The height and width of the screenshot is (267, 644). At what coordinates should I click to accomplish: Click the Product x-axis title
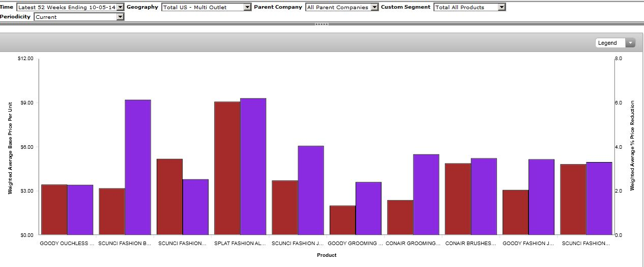[327, 255]
